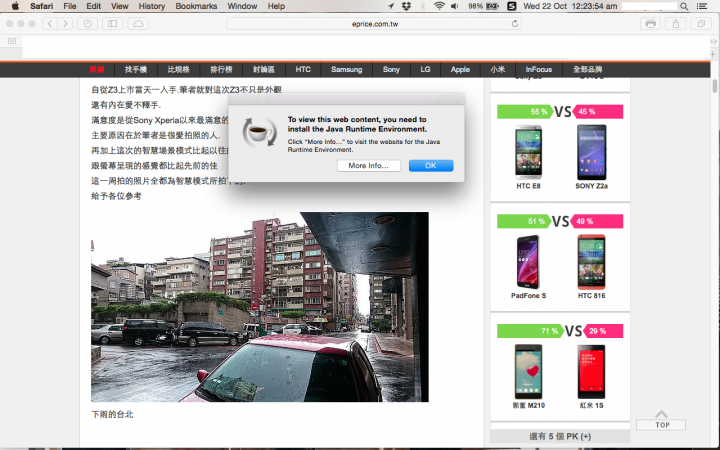Image resolution: width=720 pixels, height=450 pixels.
Task: Click the Safari forward arrow button
Action: (65, 23)
